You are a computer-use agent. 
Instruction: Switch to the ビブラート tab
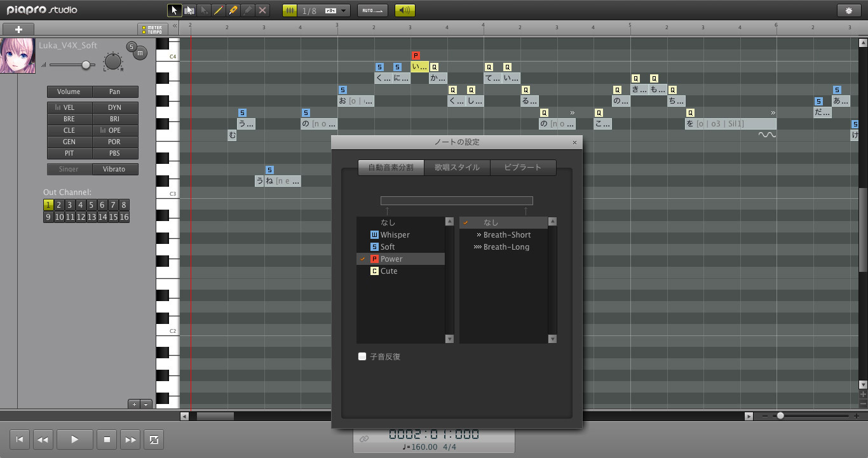[522, 168]
